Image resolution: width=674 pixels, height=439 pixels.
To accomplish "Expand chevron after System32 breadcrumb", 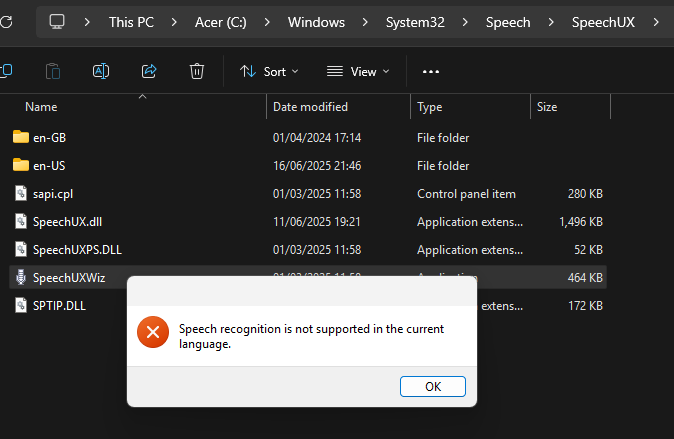I will (x=465, y=22).
